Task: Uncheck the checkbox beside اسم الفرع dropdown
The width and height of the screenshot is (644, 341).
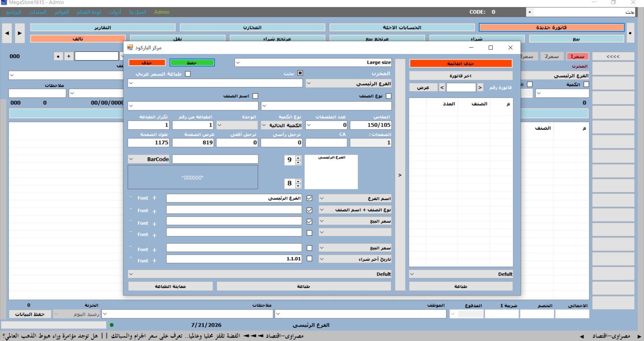Action: tap(309, 198)
